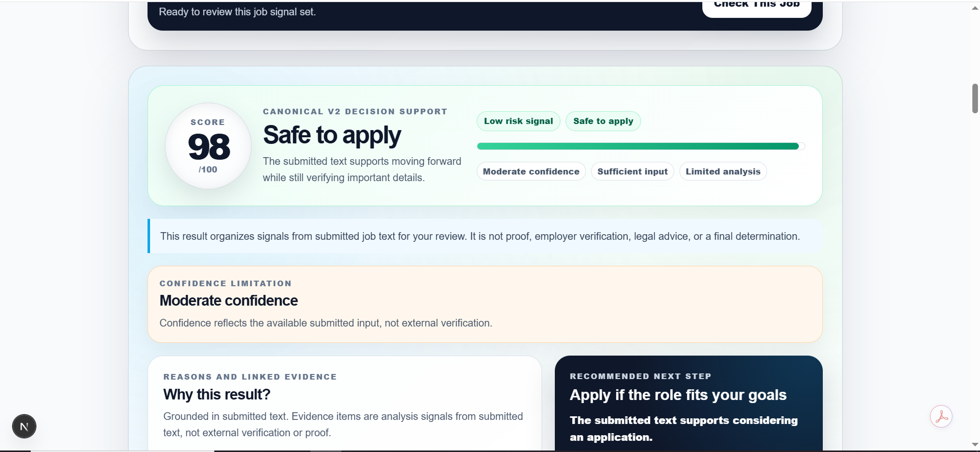Click the Adobe Acrobat floating icon
Screen dimensions: 980x452
pos(941,416)
